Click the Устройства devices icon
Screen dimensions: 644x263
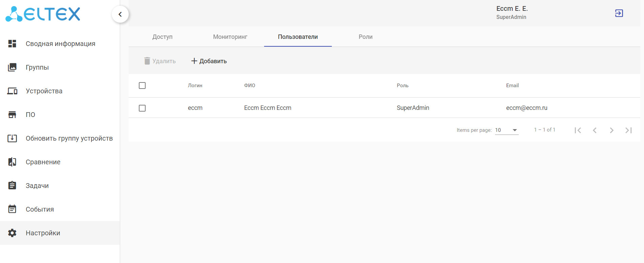(12, 91)
